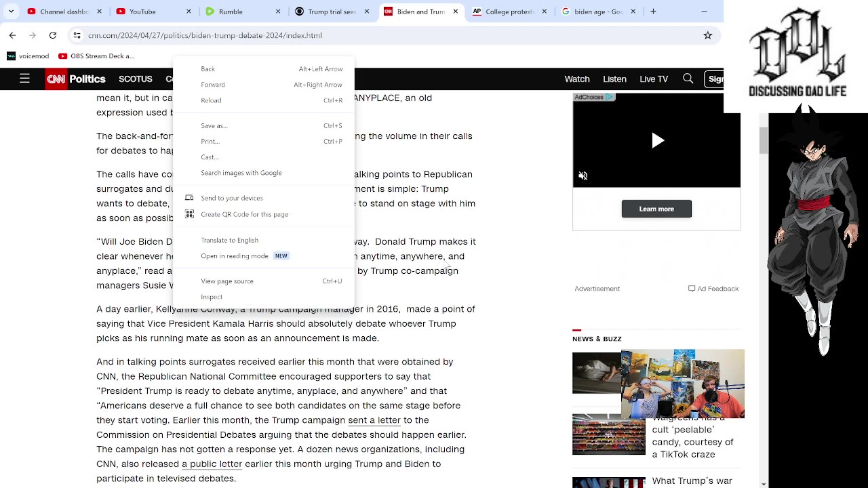Screen dimensions: 868x488
Task: Select Create QR Code for this page
Action: [264, 214]
